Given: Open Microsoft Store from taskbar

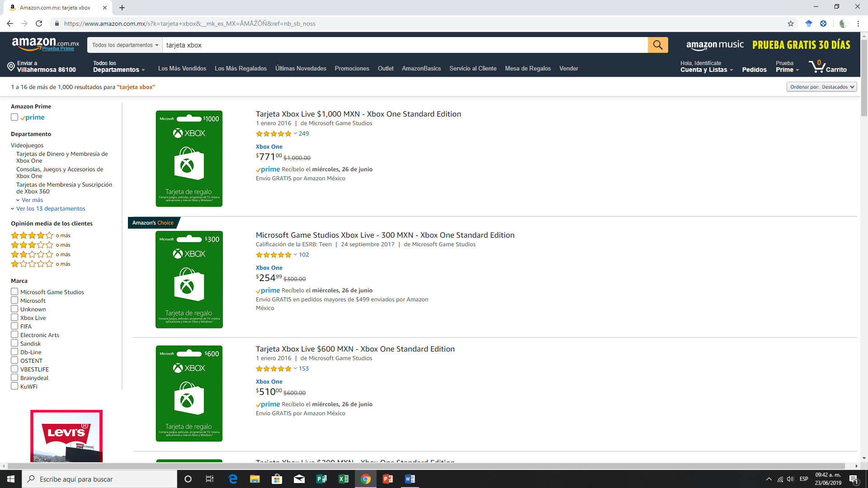Looking at the screenshot, I should tap(277, 479).
